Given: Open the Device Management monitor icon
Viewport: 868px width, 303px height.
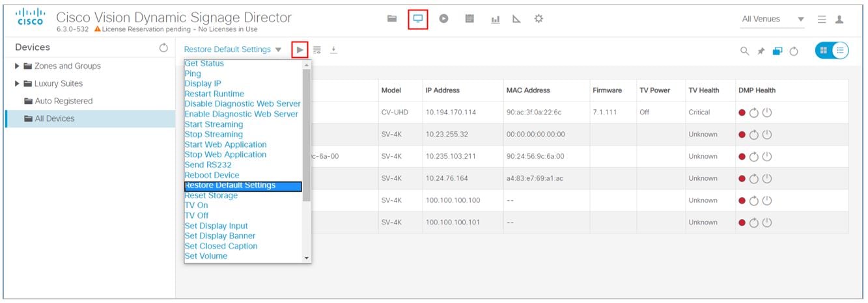Looking at the screenshot, I should point(417,20).
